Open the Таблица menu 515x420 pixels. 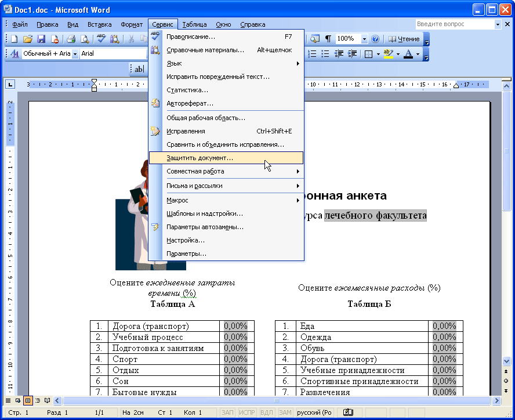click(x=194, y=24)
